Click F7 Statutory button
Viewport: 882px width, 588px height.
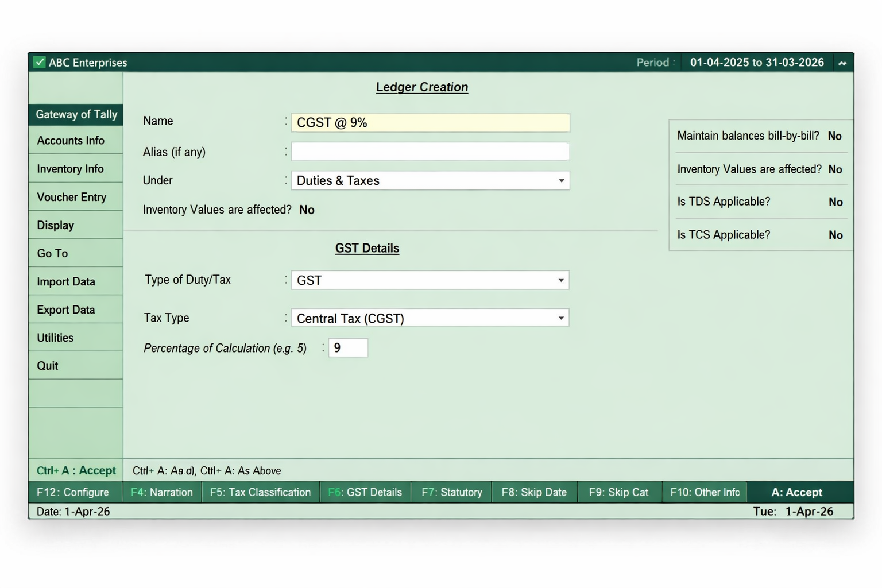[450, 492]
